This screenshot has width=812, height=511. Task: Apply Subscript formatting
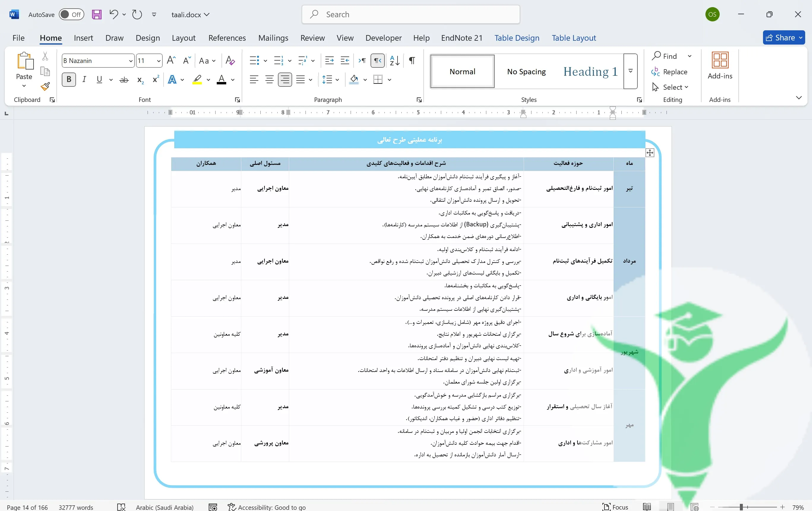140,80
